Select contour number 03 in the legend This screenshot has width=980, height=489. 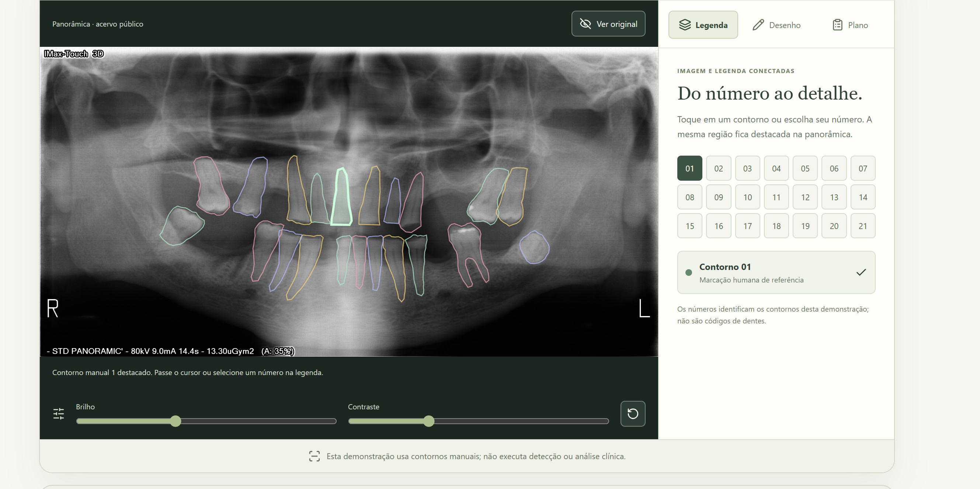click(747, 168)
